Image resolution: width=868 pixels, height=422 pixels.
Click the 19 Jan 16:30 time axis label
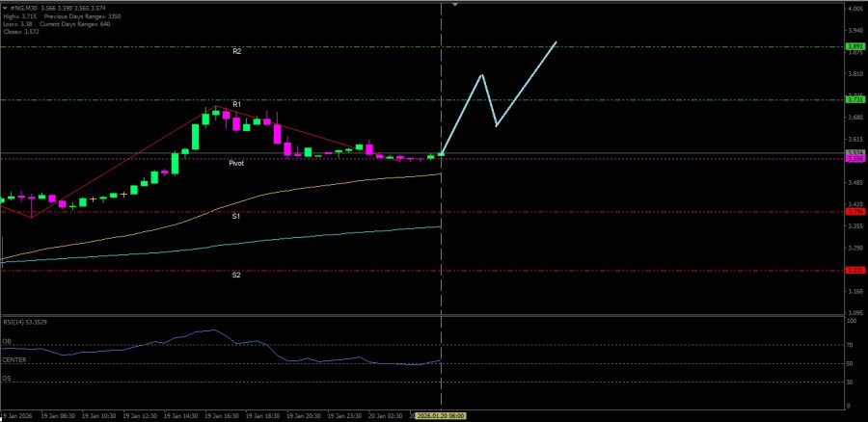coord(222,415)
